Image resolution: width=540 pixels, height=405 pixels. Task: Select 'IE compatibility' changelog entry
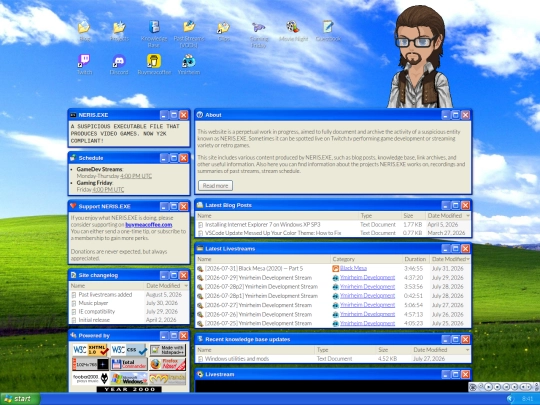(x=96, y=311)
